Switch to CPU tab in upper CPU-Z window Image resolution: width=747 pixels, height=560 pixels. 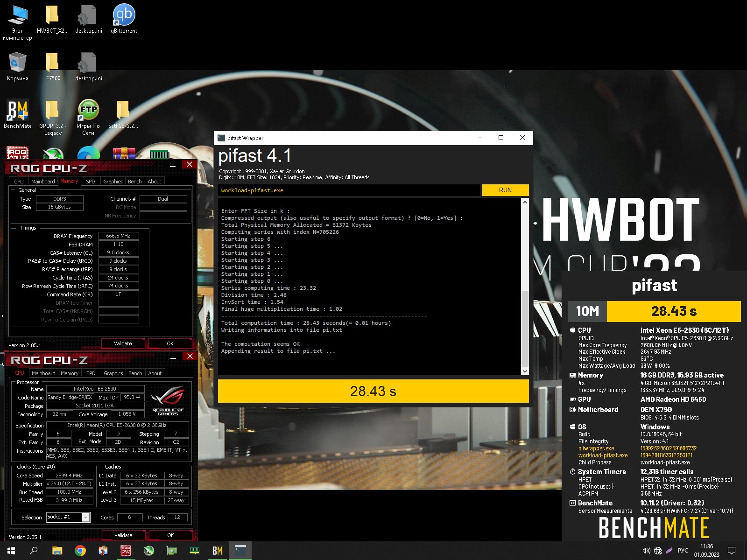click(x=19, y=182)
